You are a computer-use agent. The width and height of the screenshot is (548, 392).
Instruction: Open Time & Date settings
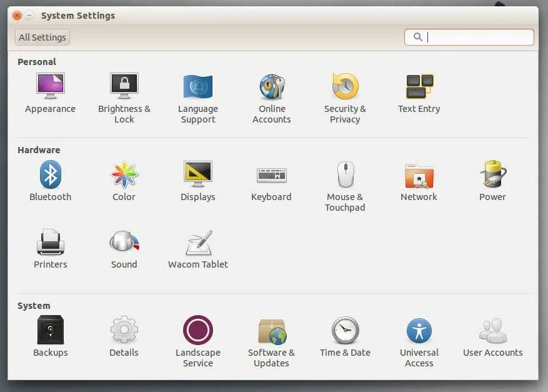(x=345, y=337)
